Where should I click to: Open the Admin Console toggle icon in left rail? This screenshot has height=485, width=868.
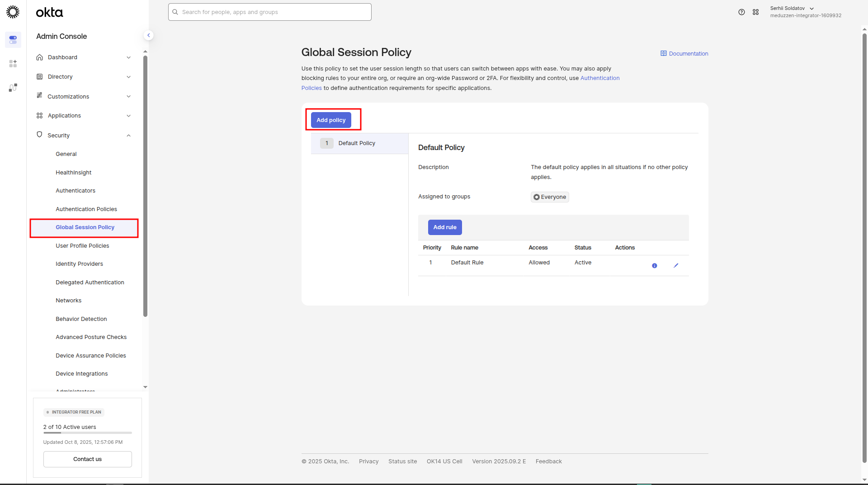[13, 40]
